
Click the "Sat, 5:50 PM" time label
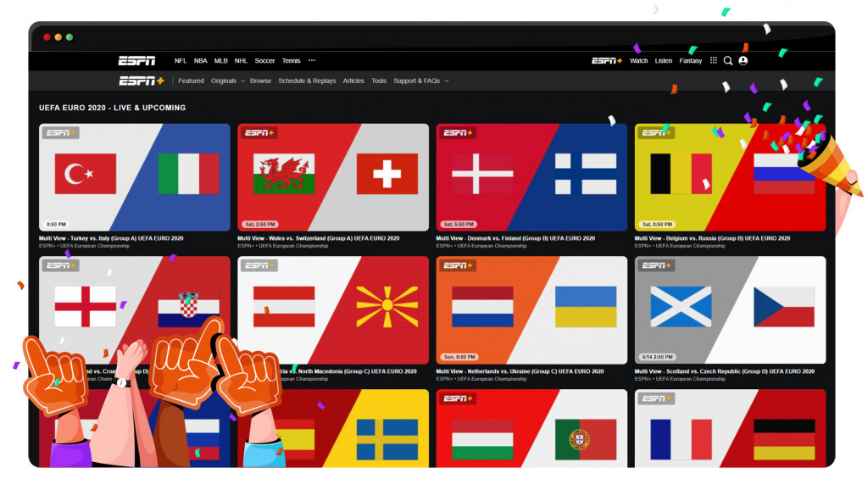pos(459,225)
